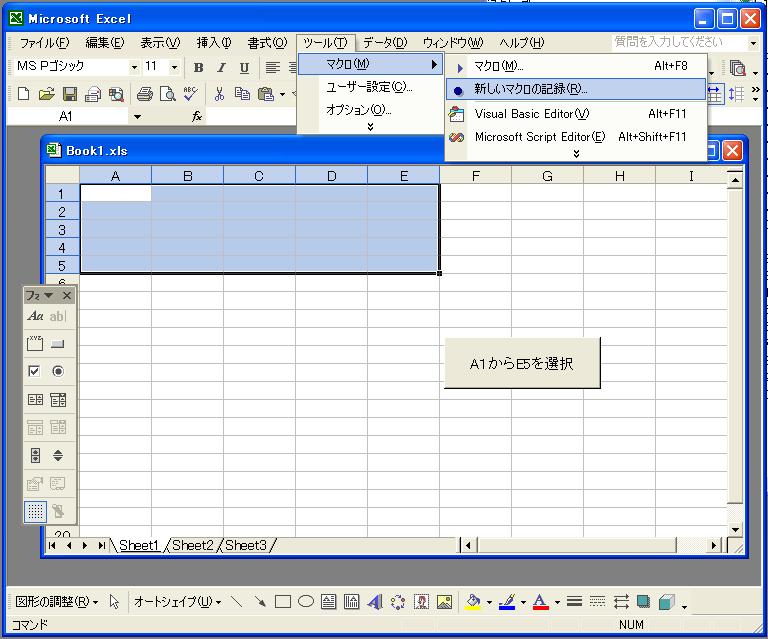This screenshot has width=768, height=639.
Task: Apply the red Font Color A
Action: click(x=540, y=601)
